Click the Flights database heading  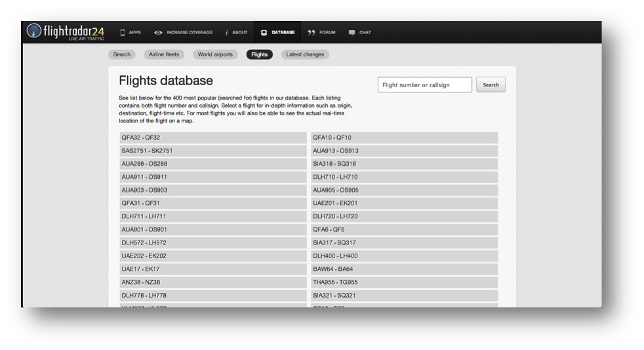point(166,81)
